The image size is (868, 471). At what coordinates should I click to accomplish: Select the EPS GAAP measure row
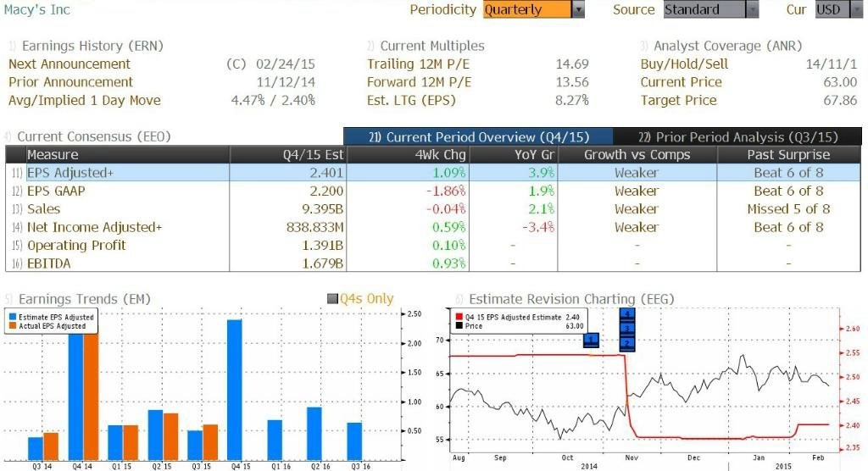point(433,191)
